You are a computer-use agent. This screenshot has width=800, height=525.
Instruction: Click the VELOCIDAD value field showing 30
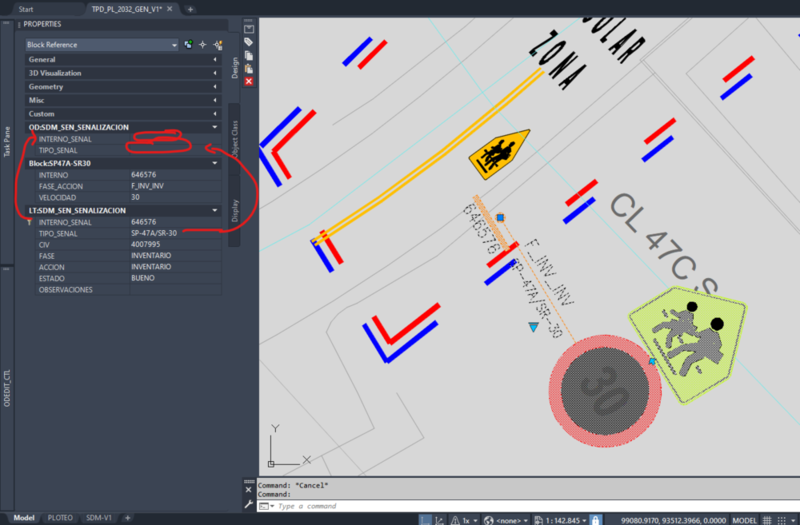[175, 197]
